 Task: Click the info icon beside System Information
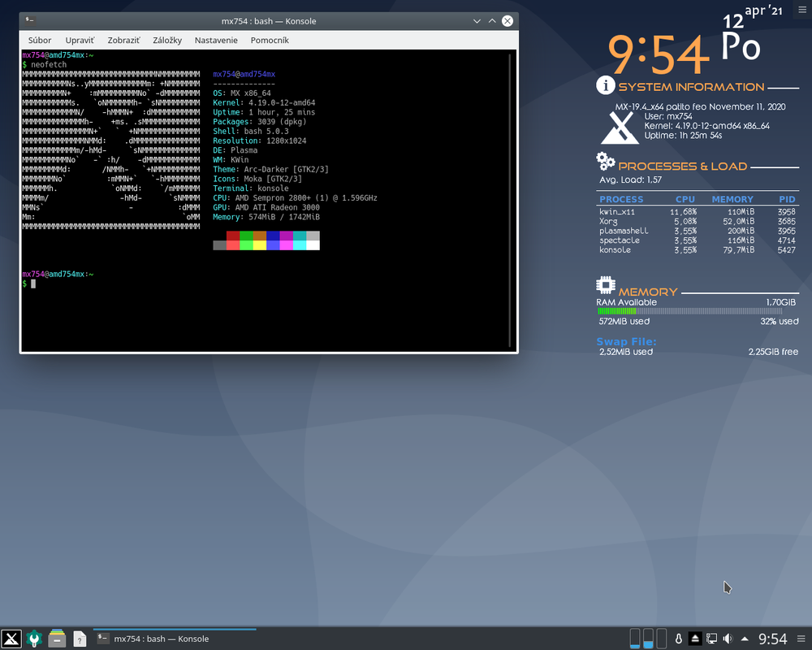(x=606, y=85)
